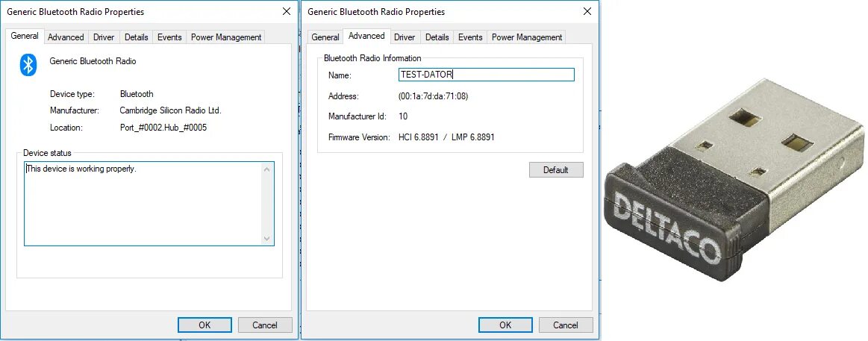
Task: Click the location Port_#0002.Hub_#0005 text
Action: point(163,128)
